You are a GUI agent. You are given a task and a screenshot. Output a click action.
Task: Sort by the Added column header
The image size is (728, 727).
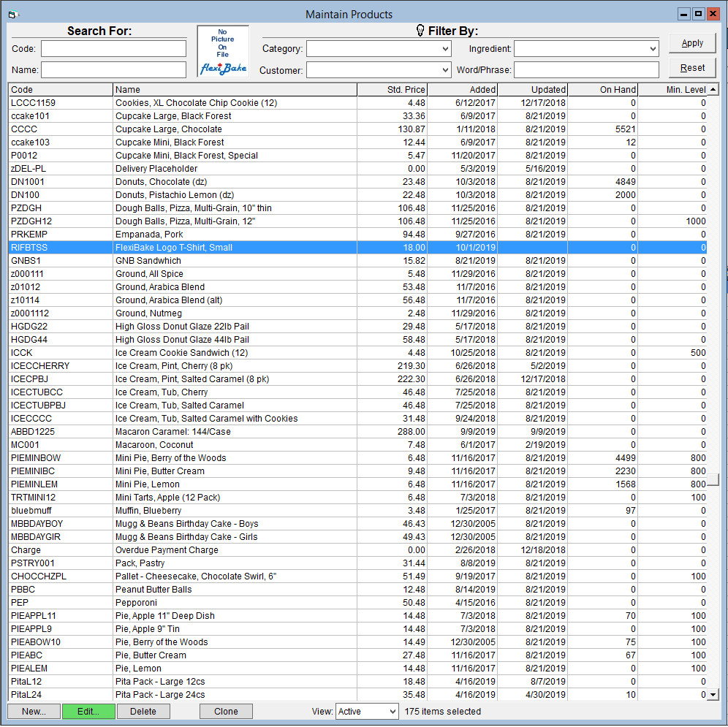click(463, 90)
